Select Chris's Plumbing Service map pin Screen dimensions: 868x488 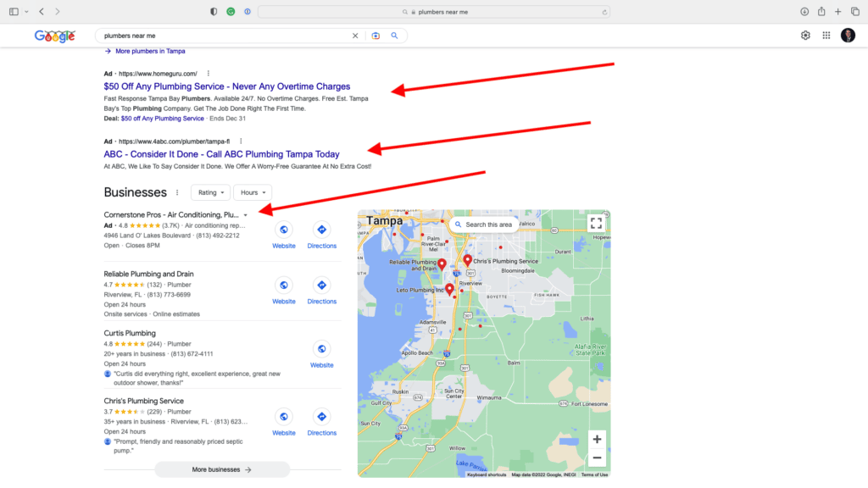coord(468,260)
